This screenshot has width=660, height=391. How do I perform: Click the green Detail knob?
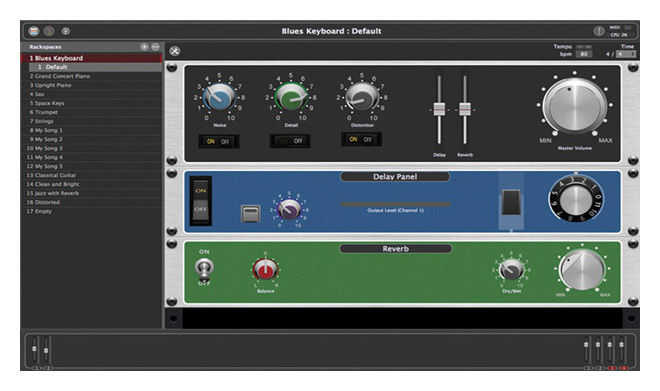[290, 97]
